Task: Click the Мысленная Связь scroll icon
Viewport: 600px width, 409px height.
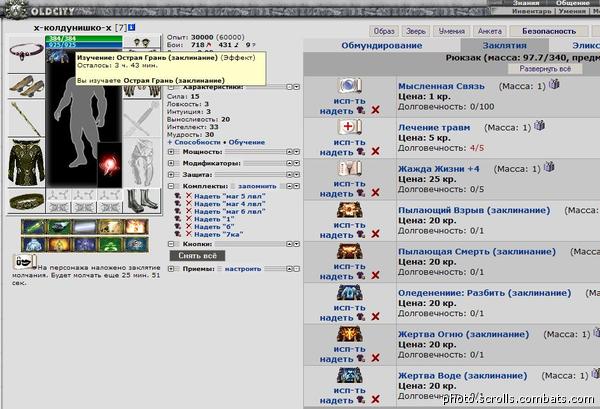Action: tap(349, 86)
